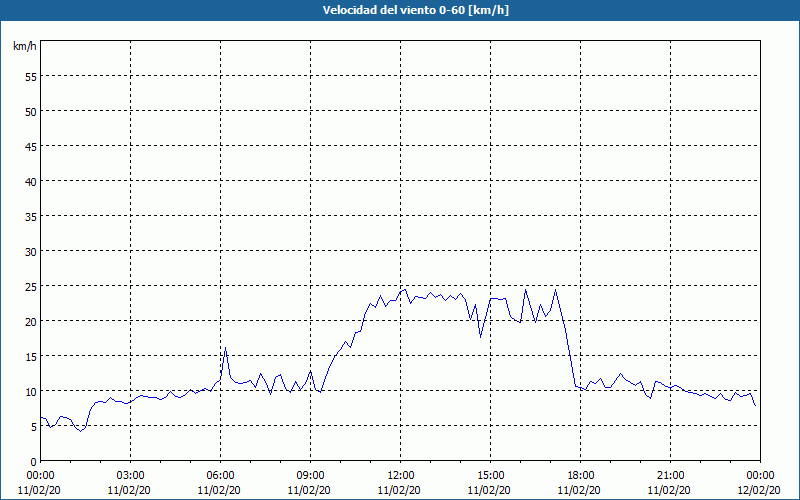
Task: Click the 21:00 time label
Action: tap(670, 476)
